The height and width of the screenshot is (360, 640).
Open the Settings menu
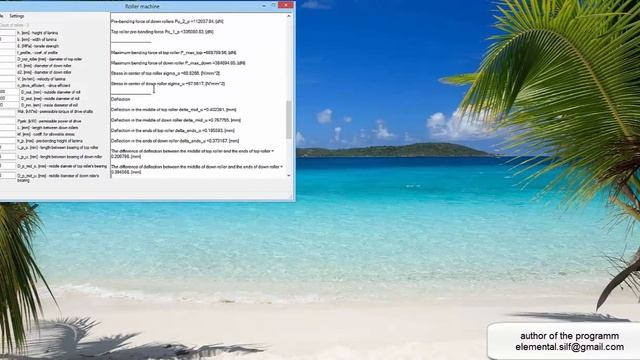click(x=17, y=16)
